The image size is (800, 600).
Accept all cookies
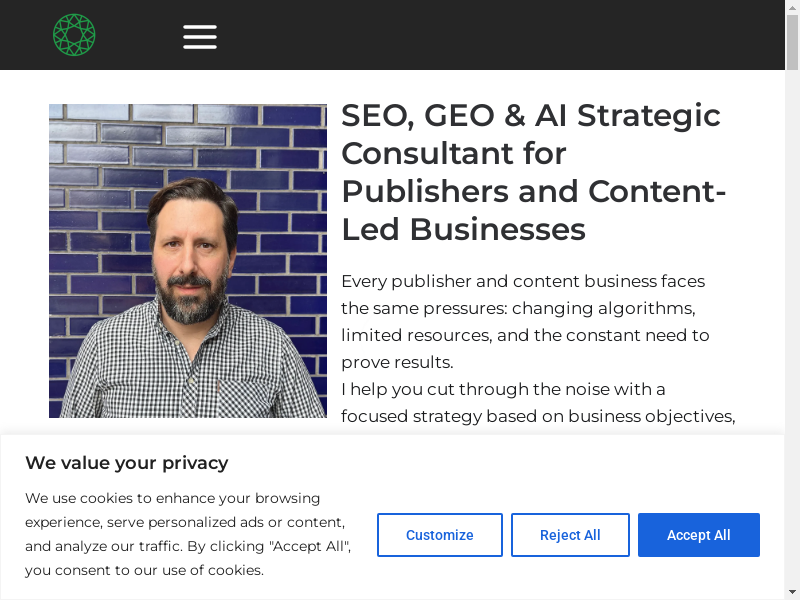point(698,535)
